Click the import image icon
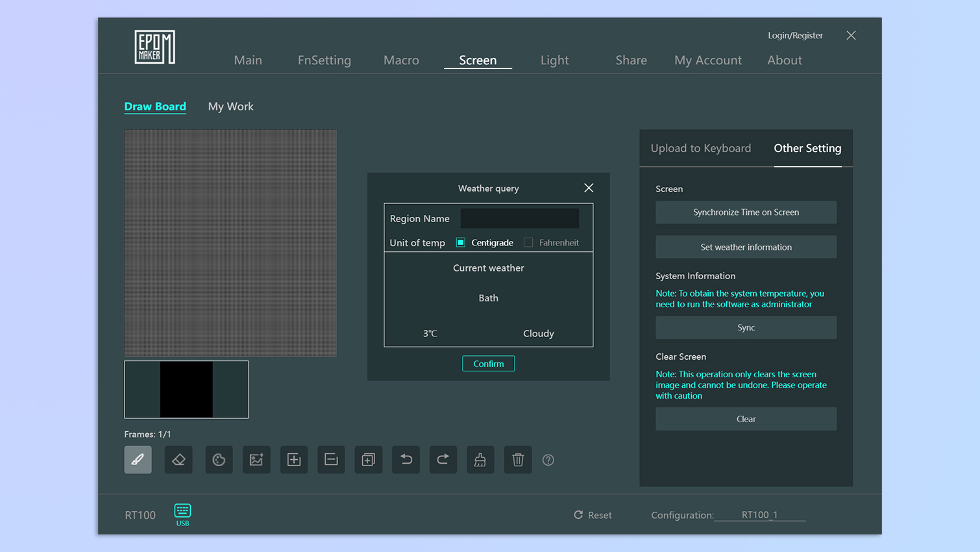 256,460
